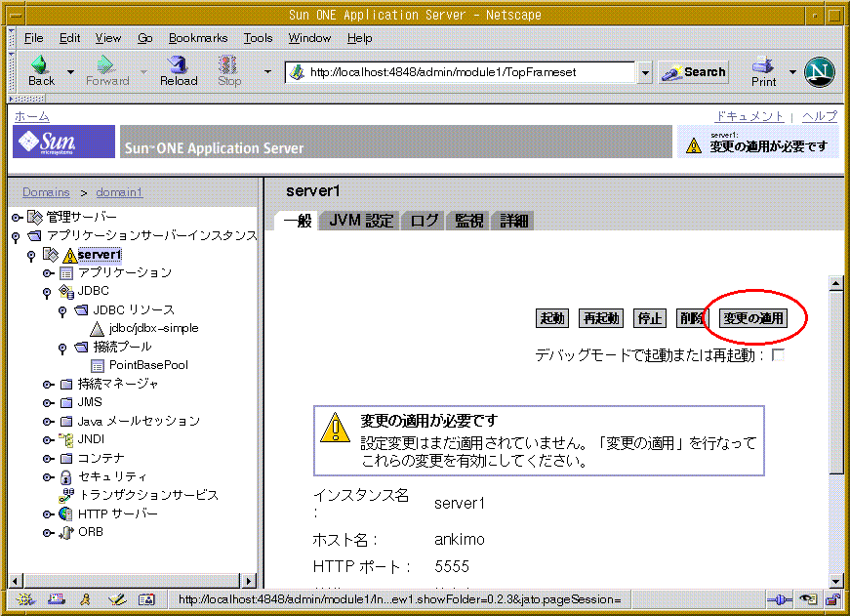Click the Sun Microsystems logo
850x616 pixels.
[64, 142]
